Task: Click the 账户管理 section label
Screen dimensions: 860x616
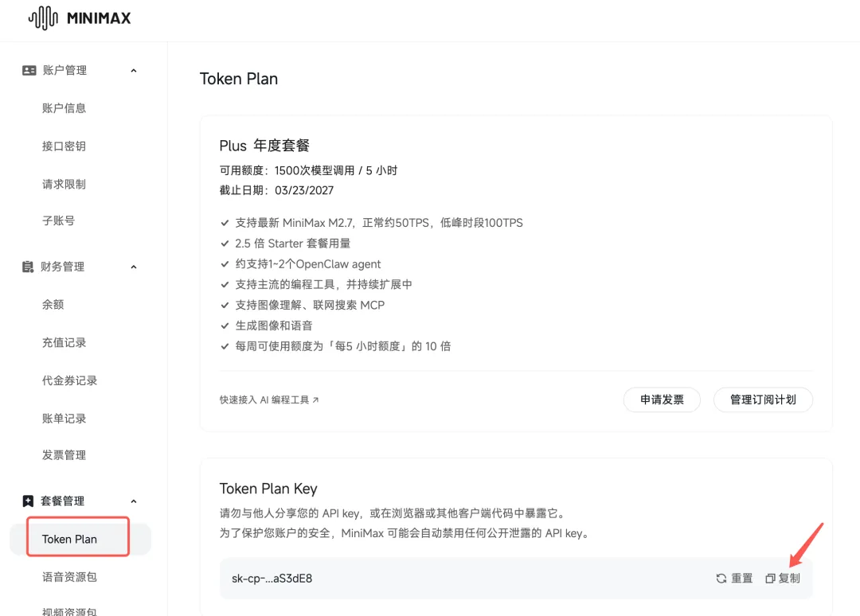Action: [x=64, y=71]
